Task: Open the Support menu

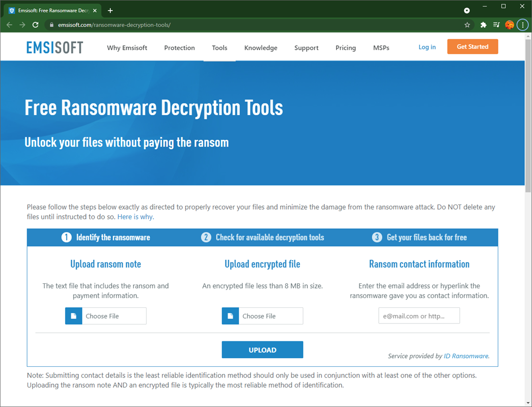Action: pos(306,48)
